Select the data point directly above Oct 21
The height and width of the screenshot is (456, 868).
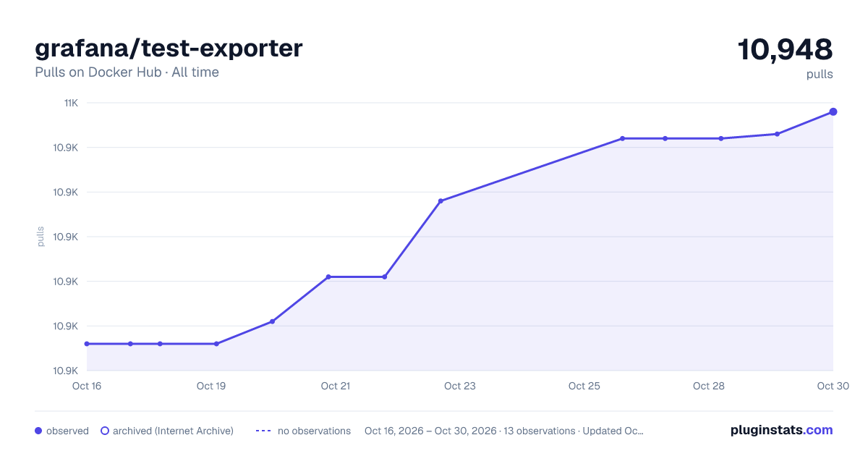(x=328, y=276)
